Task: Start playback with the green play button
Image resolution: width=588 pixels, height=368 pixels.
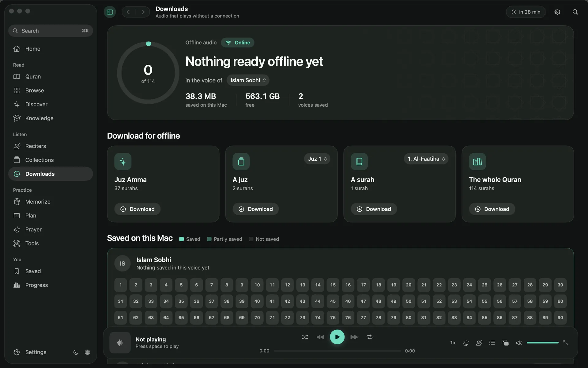Action: [337, 337]
